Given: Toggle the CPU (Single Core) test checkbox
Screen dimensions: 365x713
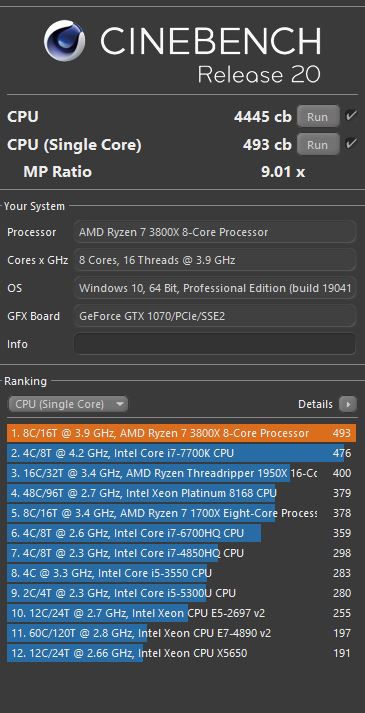Looking at the screenshot, I should (350, 144).
